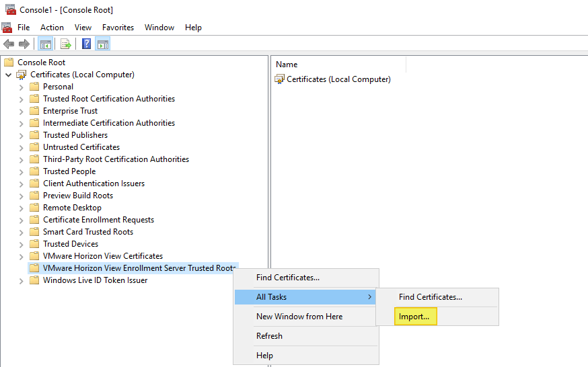Click the Name column header
Image resolution: width=588 pixels, height=367 pixels.
coord(287,65)
